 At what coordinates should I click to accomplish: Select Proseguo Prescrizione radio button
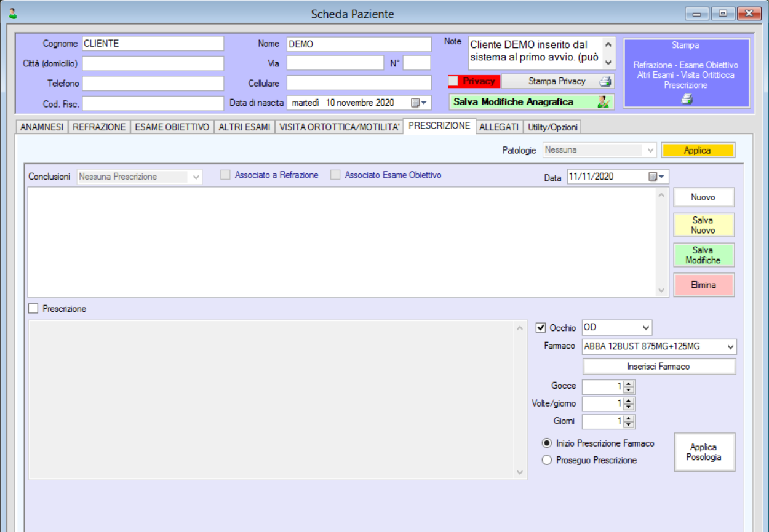click(x=546, y=460)
